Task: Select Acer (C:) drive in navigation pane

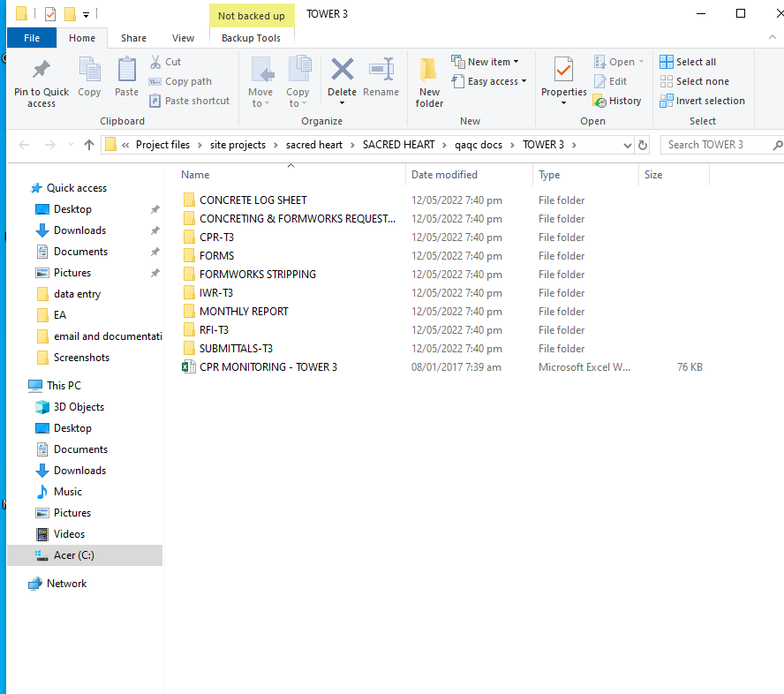Action: coord(85,555)
